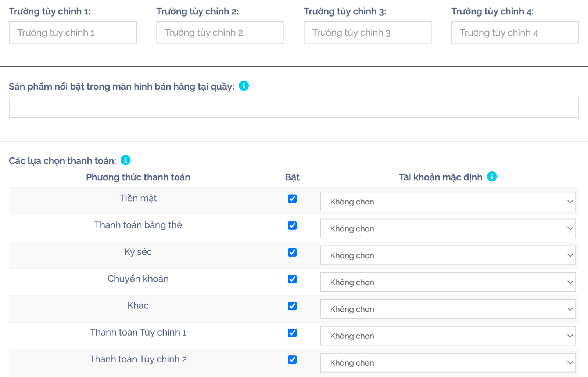This screenshot has width=588, height=377.
Task: Disable the Ký séc payment method
Action: tap(292, 252)
